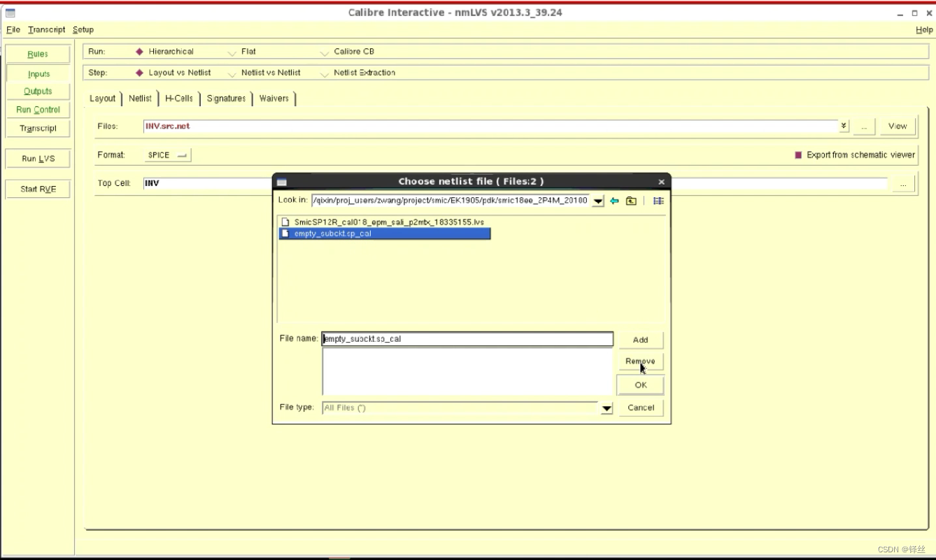Browse top cell with ... button
936x560 pixels.
click(x=904, y=184)
